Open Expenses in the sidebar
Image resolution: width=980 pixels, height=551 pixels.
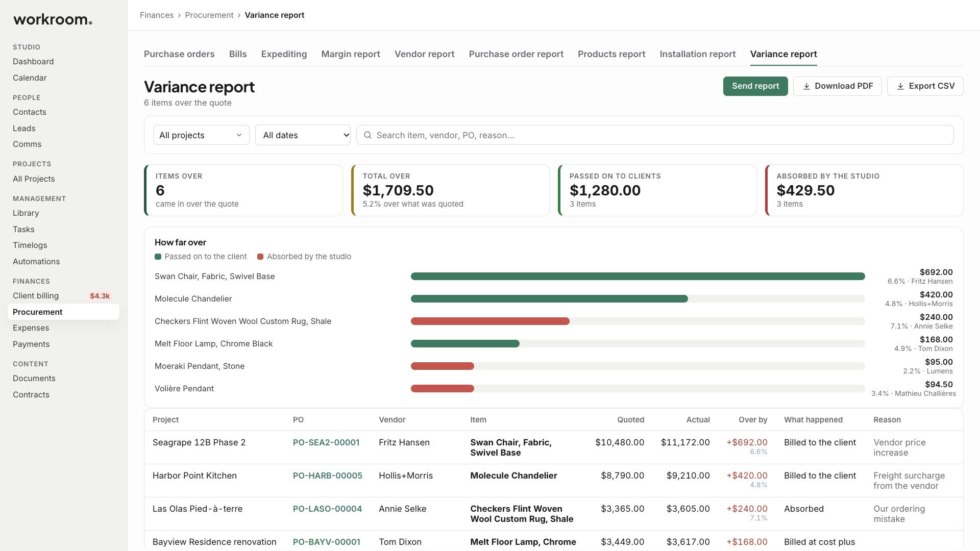tap(31, 328)
